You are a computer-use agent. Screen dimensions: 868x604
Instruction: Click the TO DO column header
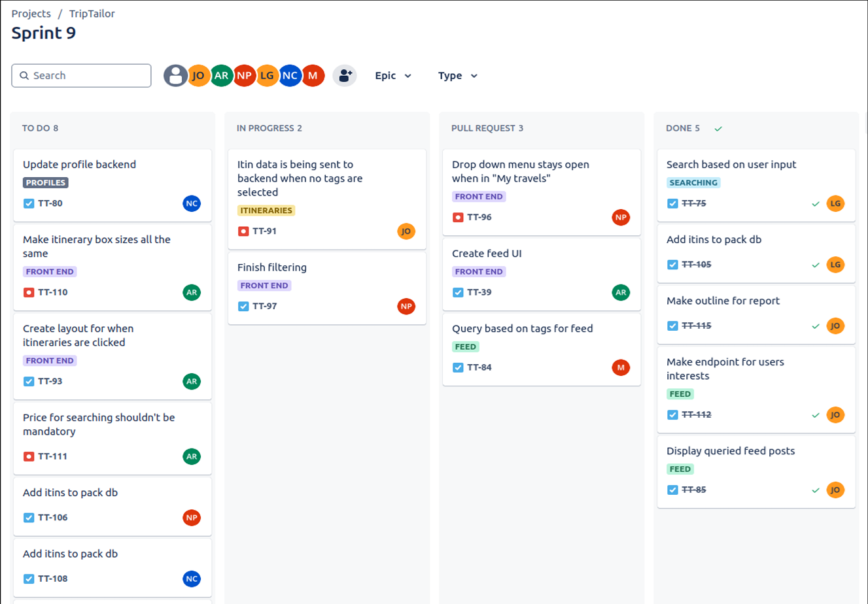click(x=40, y=128)
